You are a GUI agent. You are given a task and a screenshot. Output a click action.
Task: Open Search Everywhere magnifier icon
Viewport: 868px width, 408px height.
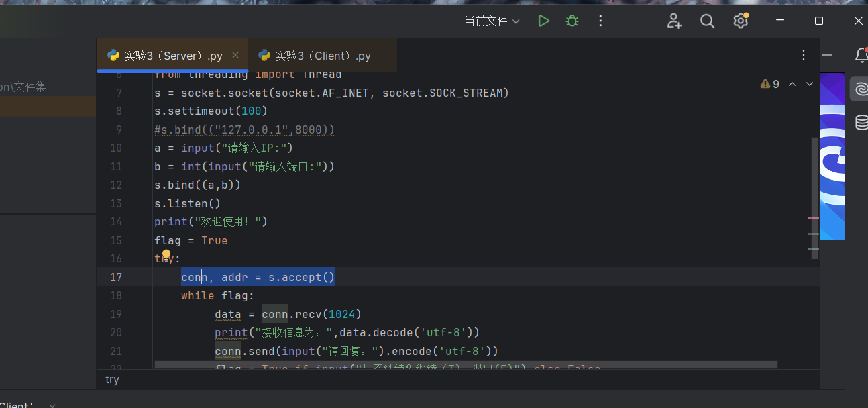[x=707, y=21]
